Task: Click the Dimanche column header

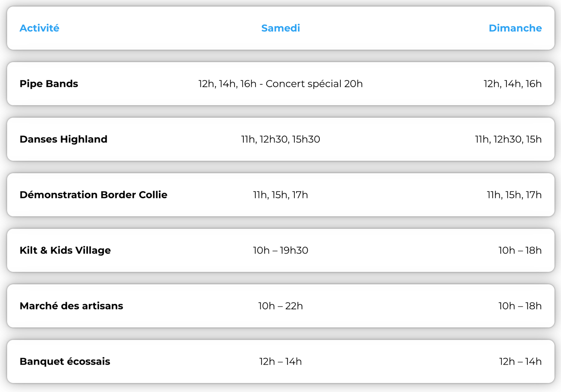Action: coord(515,28)
